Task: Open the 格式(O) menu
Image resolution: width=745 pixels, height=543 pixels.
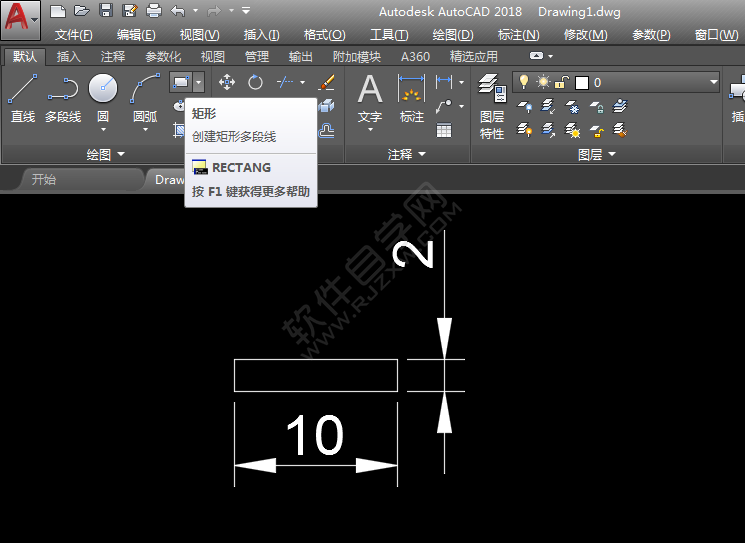Action: pyautogui.click(x=324, y=35)
